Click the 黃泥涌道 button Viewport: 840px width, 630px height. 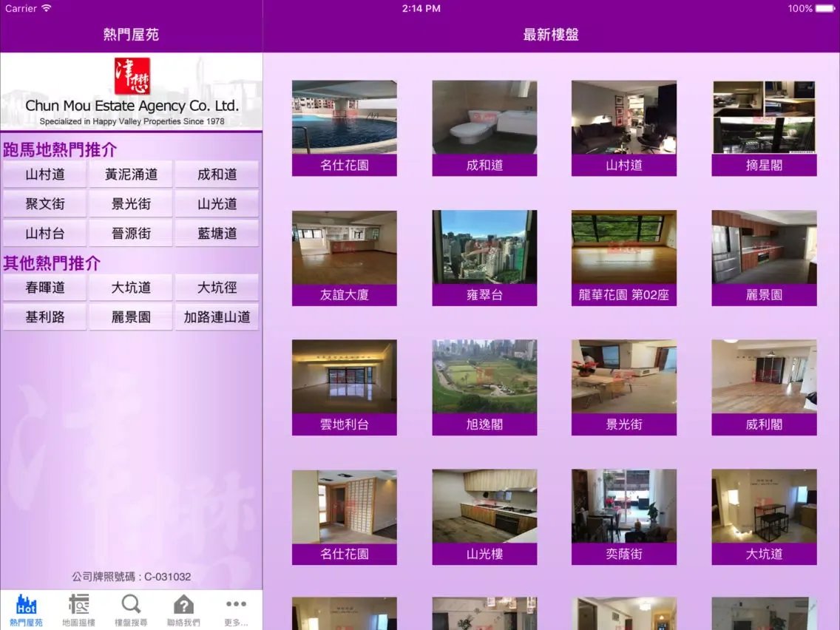coord(130,174)
